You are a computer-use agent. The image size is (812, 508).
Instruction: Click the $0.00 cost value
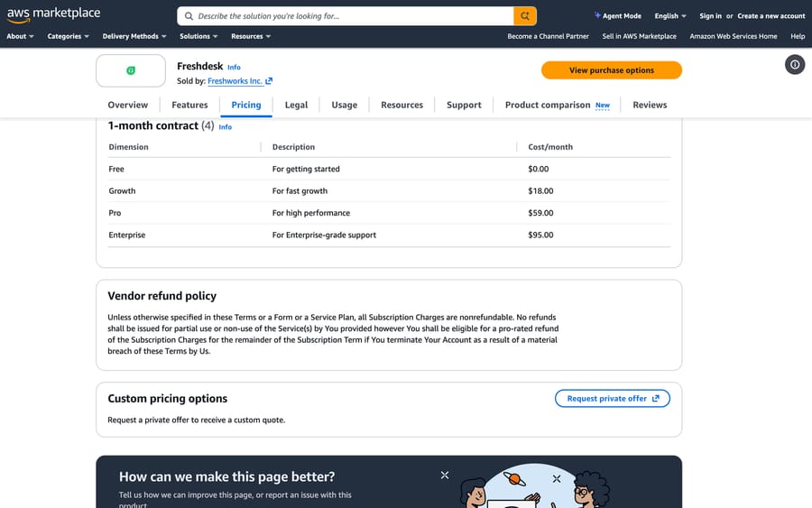(x=539, y=169)
